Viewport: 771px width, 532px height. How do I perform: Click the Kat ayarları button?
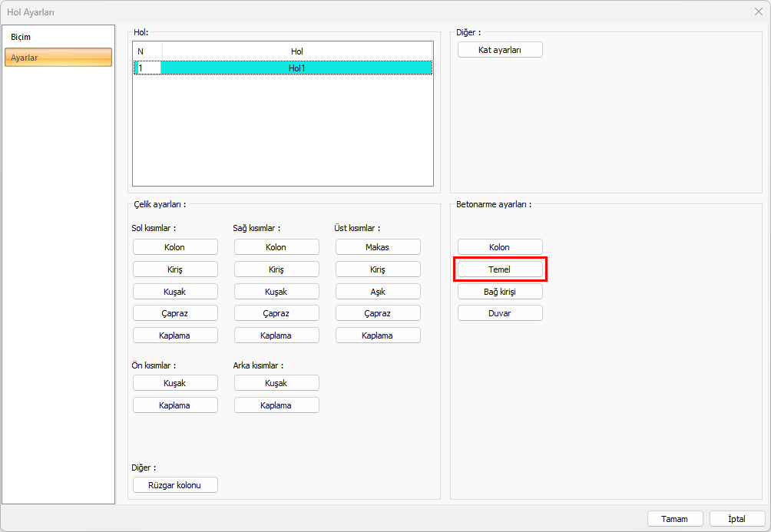[x=500, y=50]
